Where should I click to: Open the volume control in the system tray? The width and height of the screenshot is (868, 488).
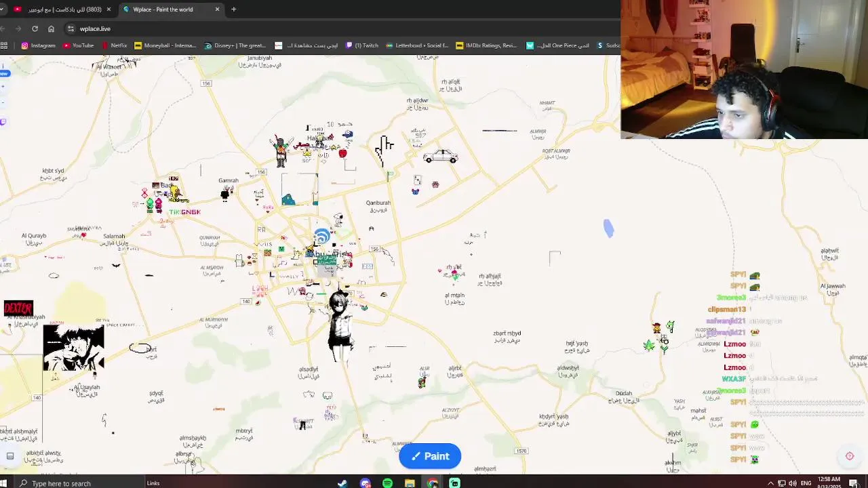tap(793, 483)
